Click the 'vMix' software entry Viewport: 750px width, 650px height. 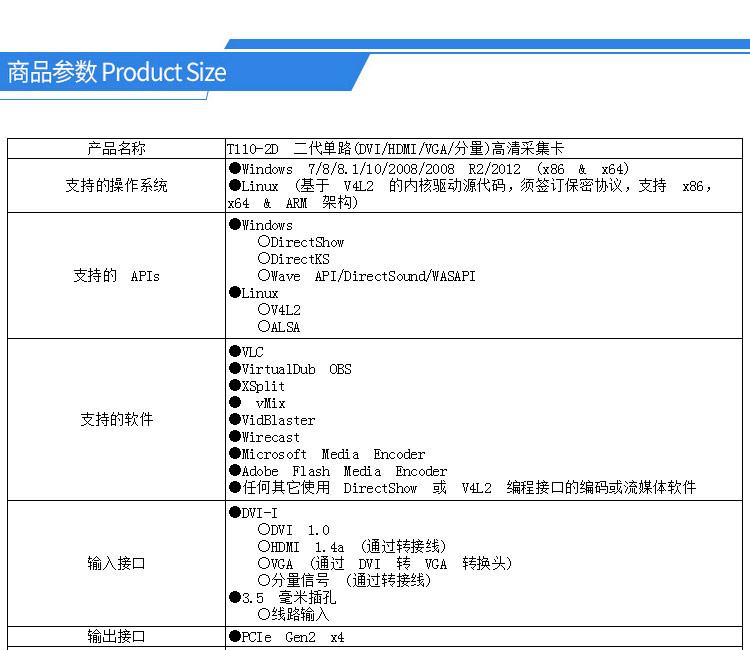[x=257, y=403]
